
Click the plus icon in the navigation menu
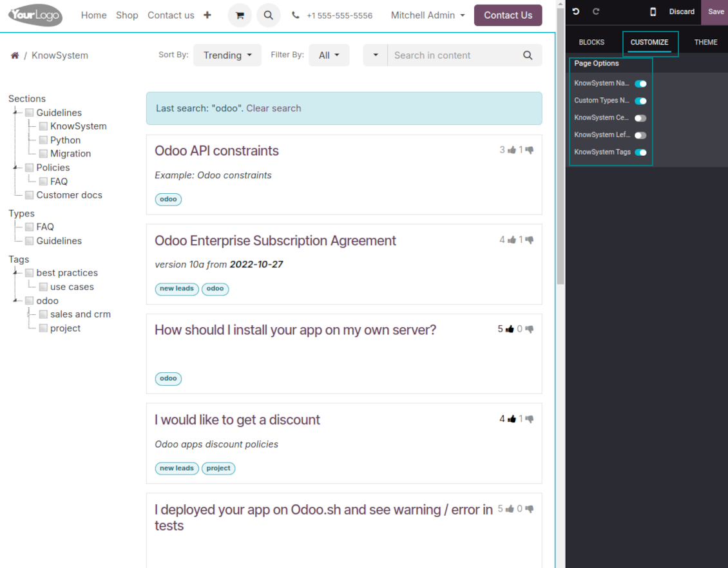pyautogui.click(x=207, y=15)
